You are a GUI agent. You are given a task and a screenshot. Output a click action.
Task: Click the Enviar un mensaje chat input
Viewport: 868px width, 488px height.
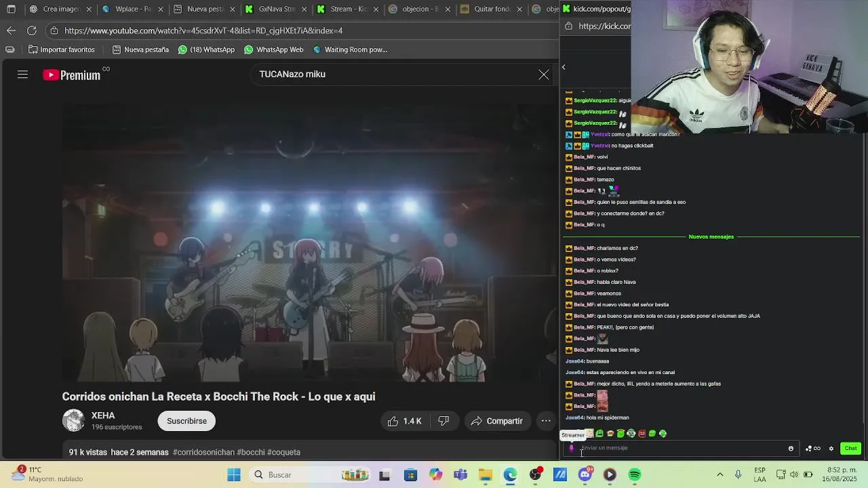point(682,448)
